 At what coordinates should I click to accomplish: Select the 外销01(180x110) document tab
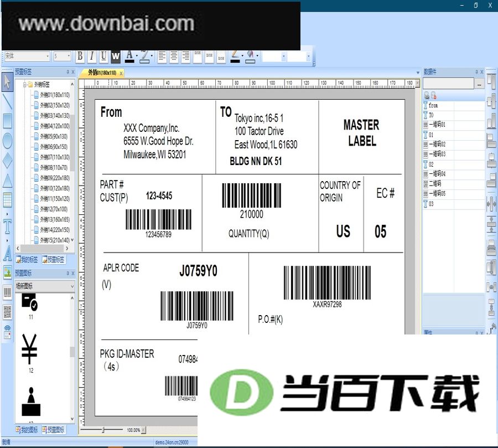coord(102,73)
